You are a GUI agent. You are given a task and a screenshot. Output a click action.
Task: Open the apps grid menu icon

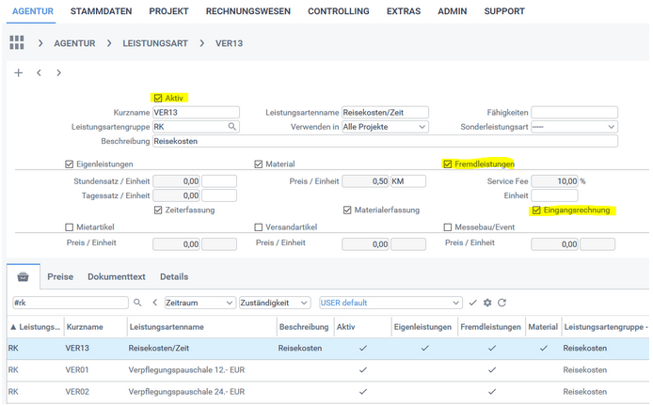[x=17, y=43]
